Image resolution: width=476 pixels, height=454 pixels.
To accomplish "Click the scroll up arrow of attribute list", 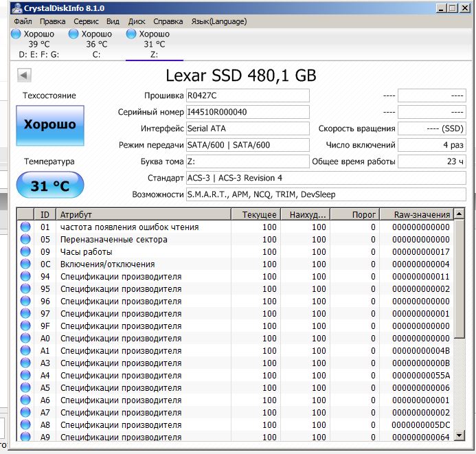I will point(460,214).
